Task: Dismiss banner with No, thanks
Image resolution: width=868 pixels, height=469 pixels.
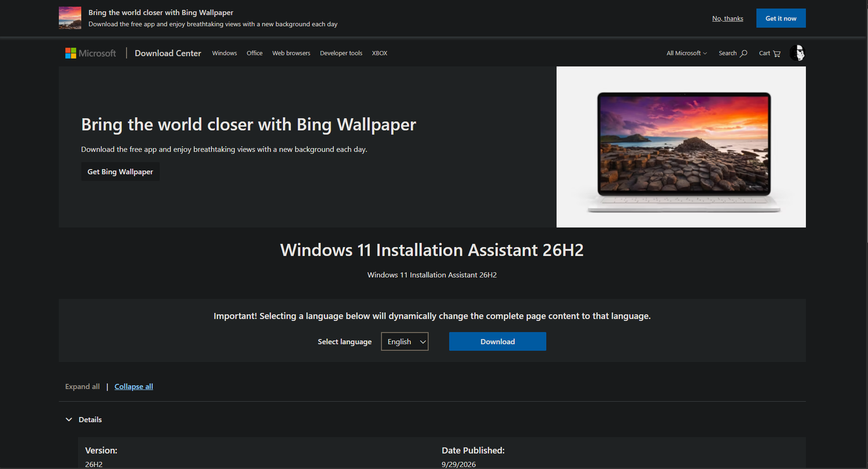Action: coord(727,18)
